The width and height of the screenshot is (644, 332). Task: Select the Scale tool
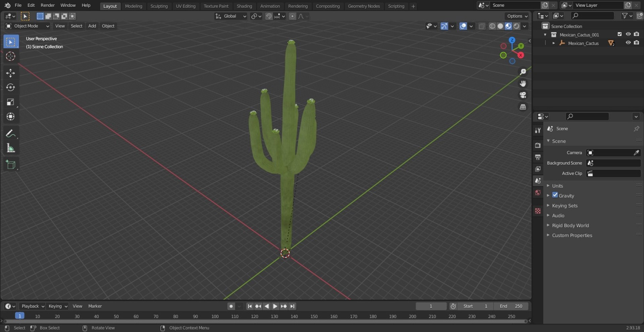coord(10,102)
